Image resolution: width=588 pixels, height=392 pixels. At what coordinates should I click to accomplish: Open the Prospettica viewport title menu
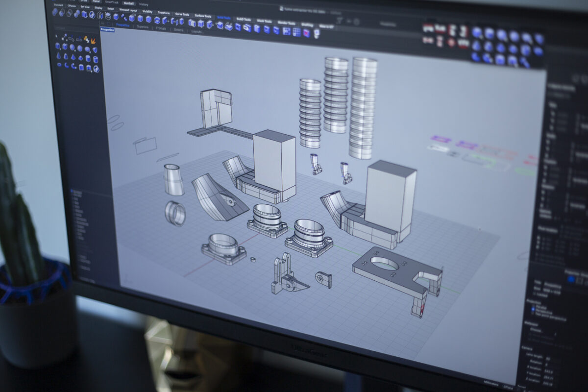pyautogui.click(x=107, y=29)
